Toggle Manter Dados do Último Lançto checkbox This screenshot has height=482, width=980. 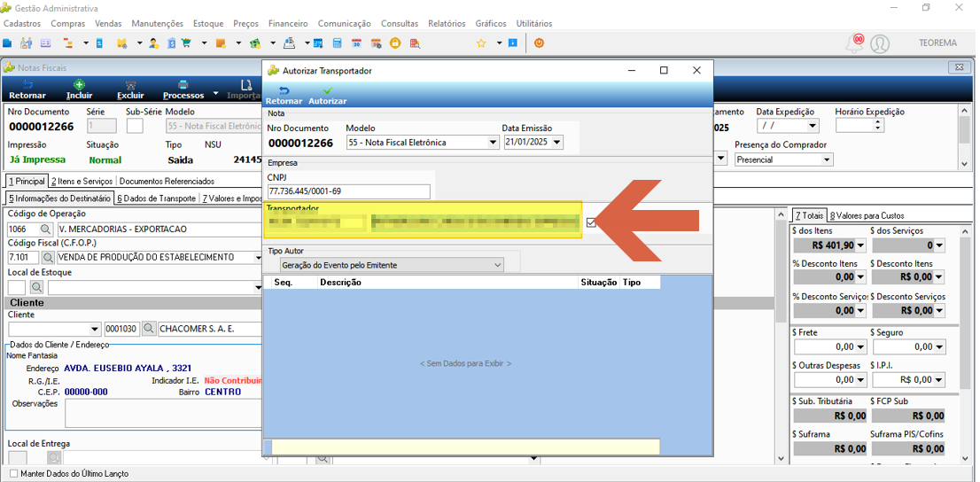point(14,474)
